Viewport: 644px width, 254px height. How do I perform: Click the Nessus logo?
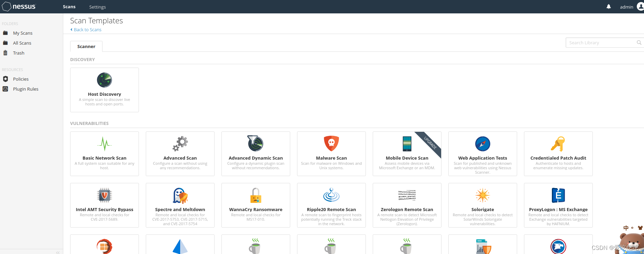pos(19,7)
